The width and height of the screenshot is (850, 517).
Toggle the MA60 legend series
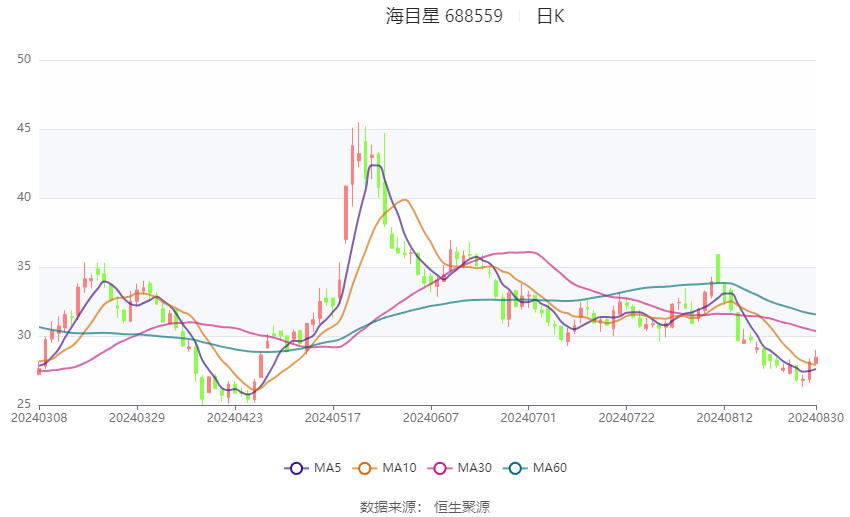point(535,468)
